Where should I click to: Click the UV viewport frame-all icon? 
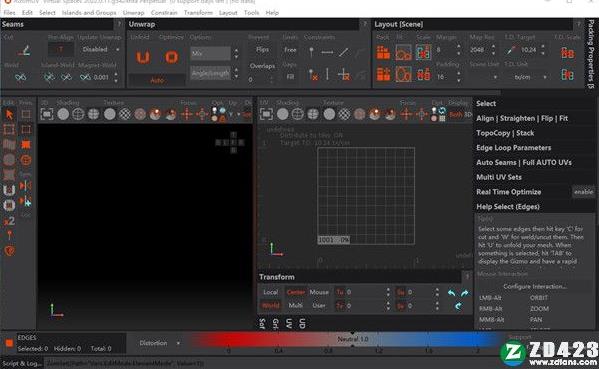(266, 114)
